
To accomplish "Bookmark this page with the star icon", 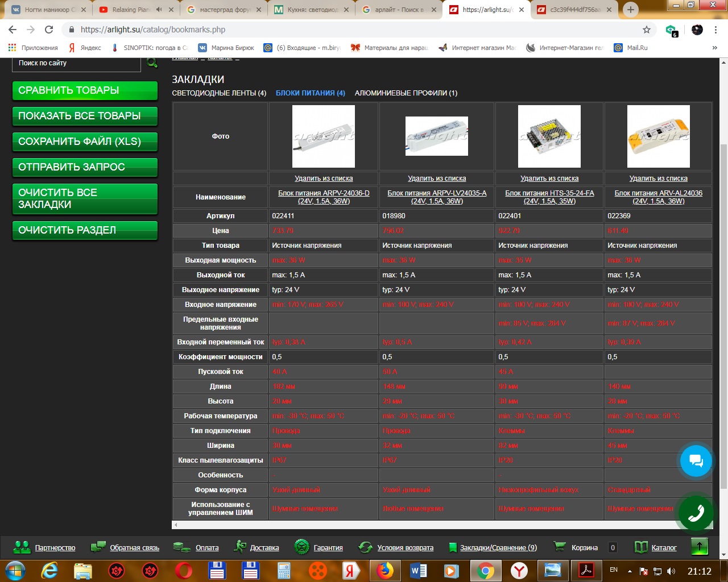I will tap(647, 30).
